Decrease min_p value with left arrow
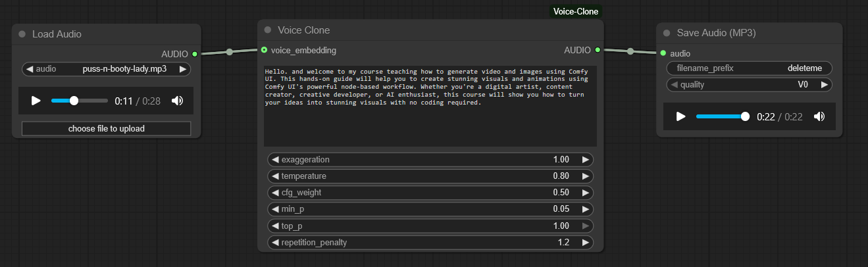Image resolution: width=868 pixels, height=267 pixels. (x=274, y=209)
